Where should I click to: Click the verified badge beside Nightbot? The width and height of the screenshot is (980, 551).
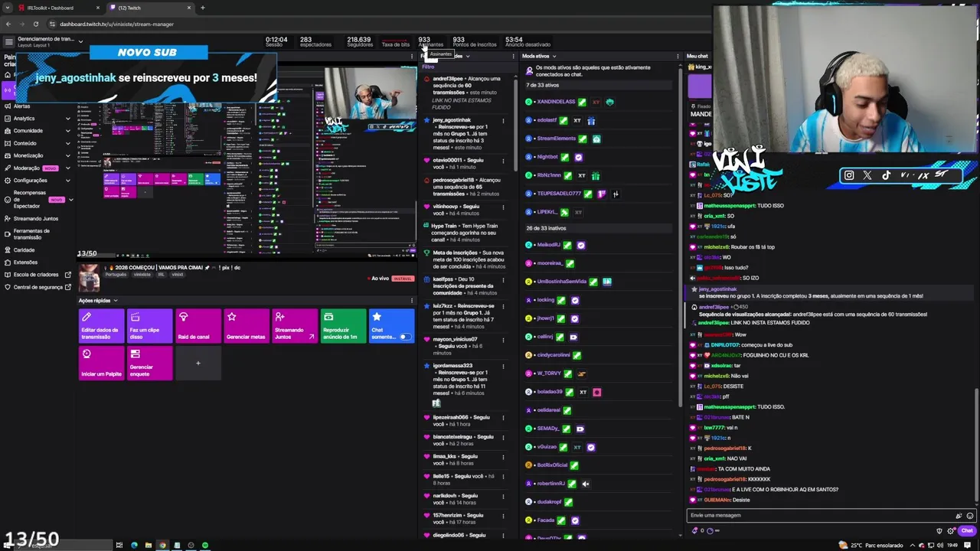[x=578, y=157]
